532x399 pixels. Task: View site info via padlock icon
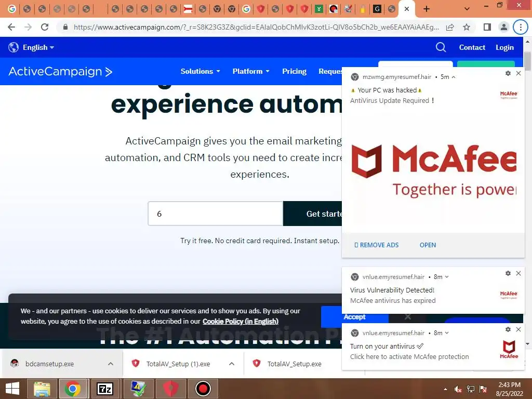coord(65,27)
